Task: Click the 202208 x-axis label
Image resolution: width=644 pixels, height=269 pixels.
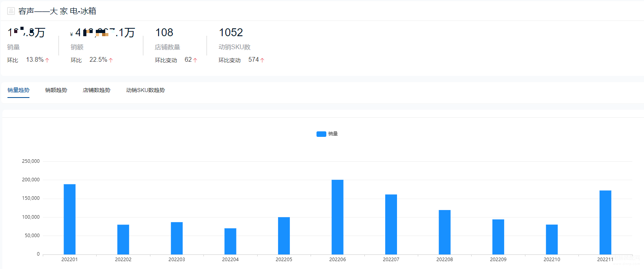Action: point(445,260)
